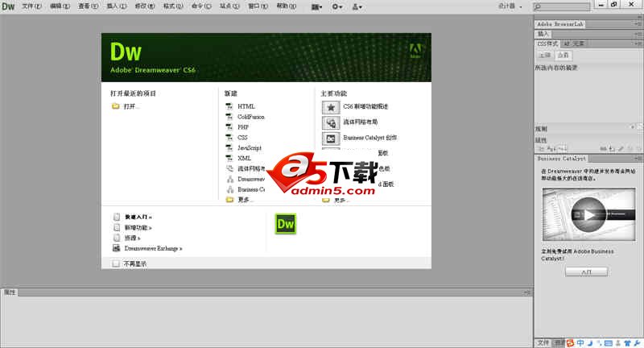The image size is (644, 348).
Task: Select the 全部 button in CSS panel
Action: tap(545, 55)
